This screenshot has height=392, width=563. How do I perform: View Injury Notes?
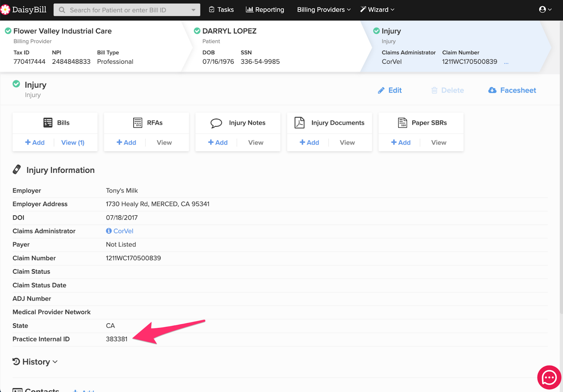tap(256, 143)
